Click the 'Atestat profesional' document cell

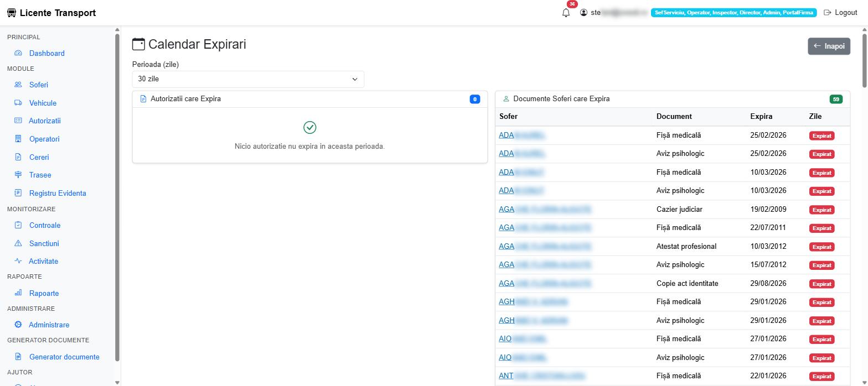point(686,246)
